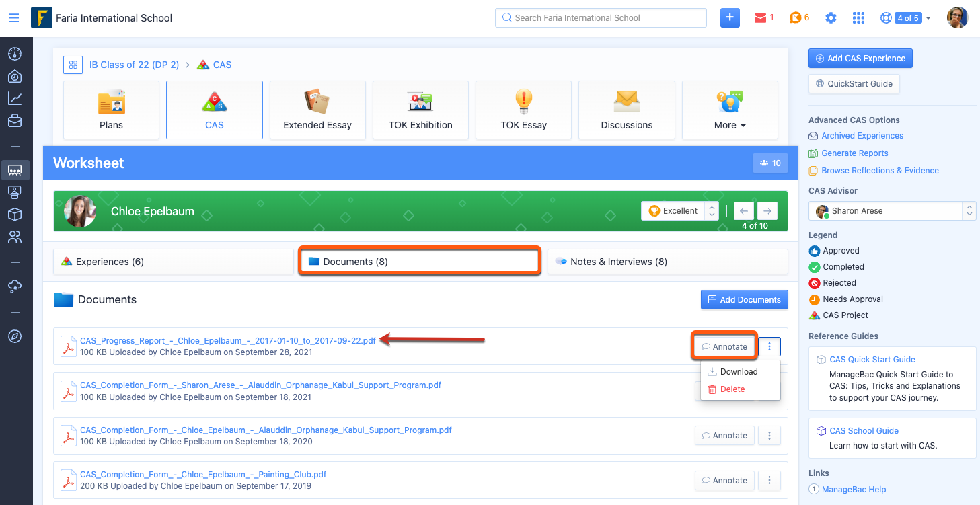Click PDF icon beside CAS_Progress_Report file

(x=69, y=346)
